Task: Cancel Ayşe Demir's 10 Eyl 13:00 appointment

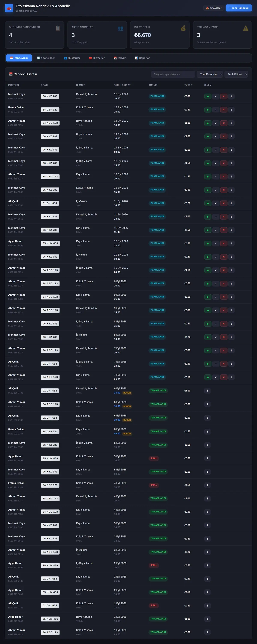Action: (224, 244)
